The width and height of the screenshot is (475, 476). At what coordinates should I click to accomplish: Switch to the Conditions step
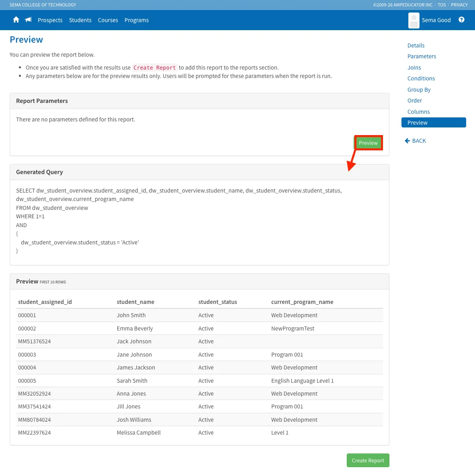[x=421, y=78]
